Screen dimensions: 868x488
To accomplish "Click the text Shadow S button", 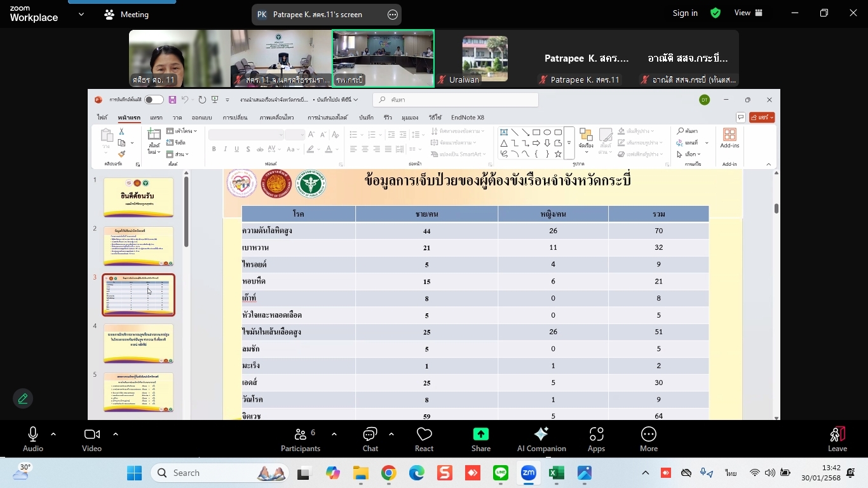I will [248, 149].
